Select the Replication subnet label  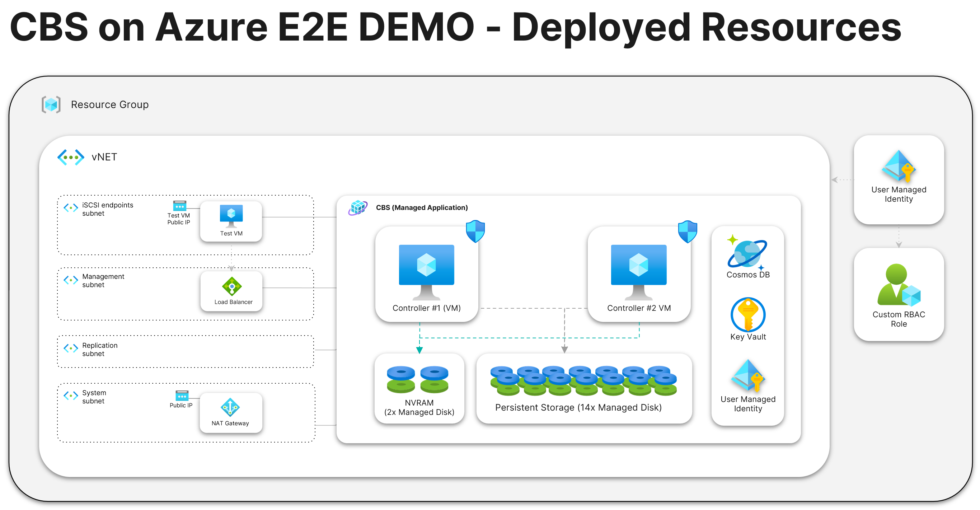click(x=100, y=349)
